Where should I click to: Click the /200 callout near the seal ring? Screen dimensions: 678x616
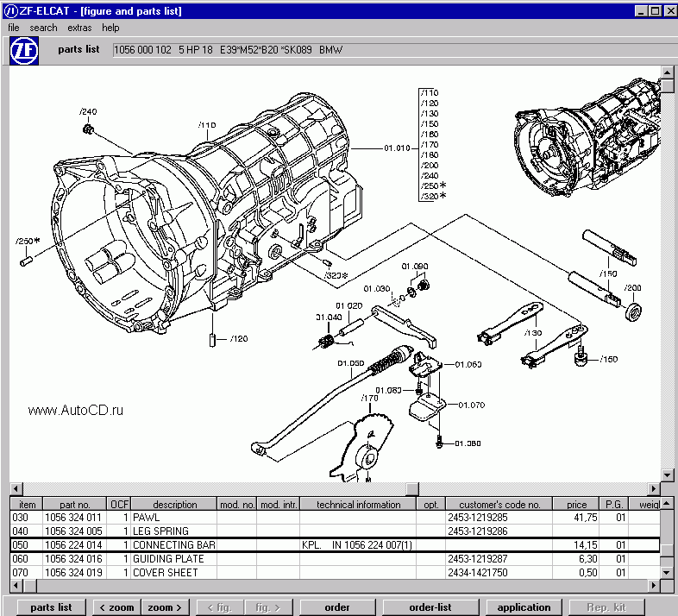click(x=632, y=288)
